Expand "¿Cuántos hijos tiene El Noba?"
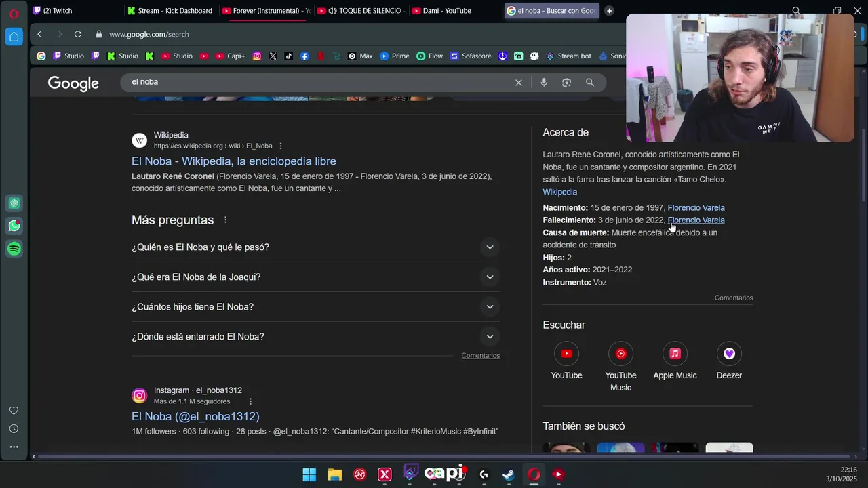 click(x=315, y=307)
